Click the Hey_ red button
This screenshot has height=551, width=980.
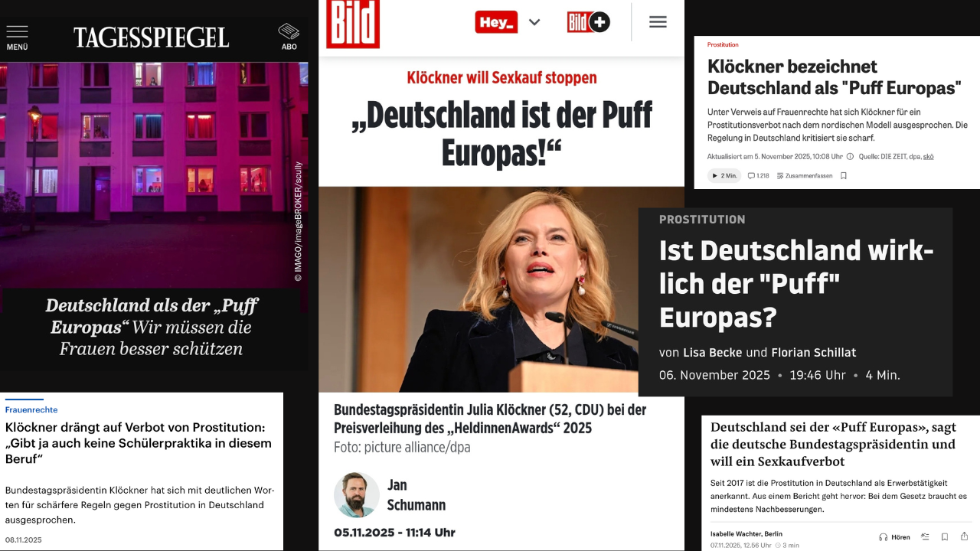coord(496,22)
